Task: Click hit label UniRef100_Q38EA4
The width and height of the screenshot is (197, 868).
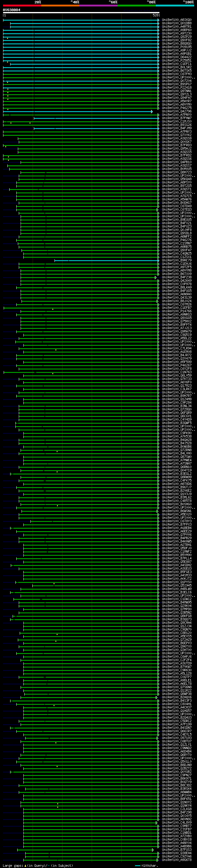Action: tap(176, 853)
